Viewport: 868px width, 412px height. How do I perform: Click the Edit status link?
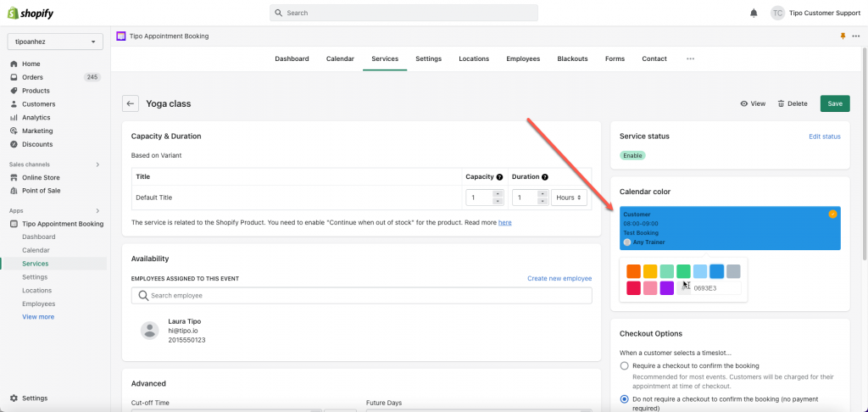[824, 136]
